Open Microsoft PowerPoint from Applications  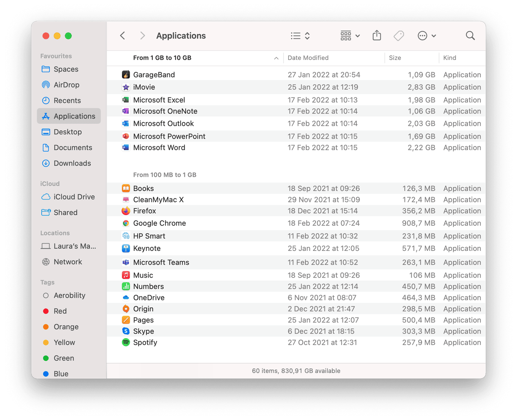click(169, 136)
